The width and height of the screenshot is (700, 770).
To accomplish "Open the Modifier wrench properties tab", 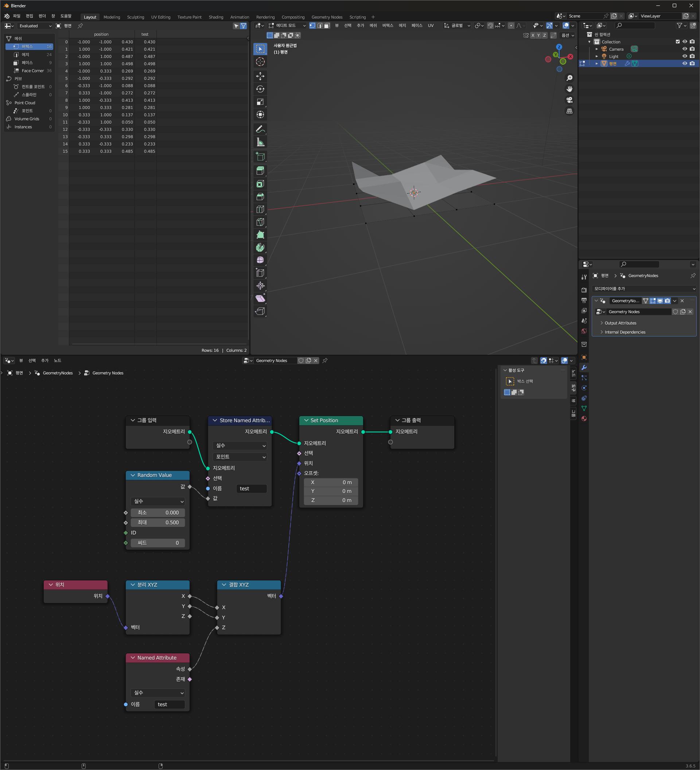I will [x=584, y=367].
